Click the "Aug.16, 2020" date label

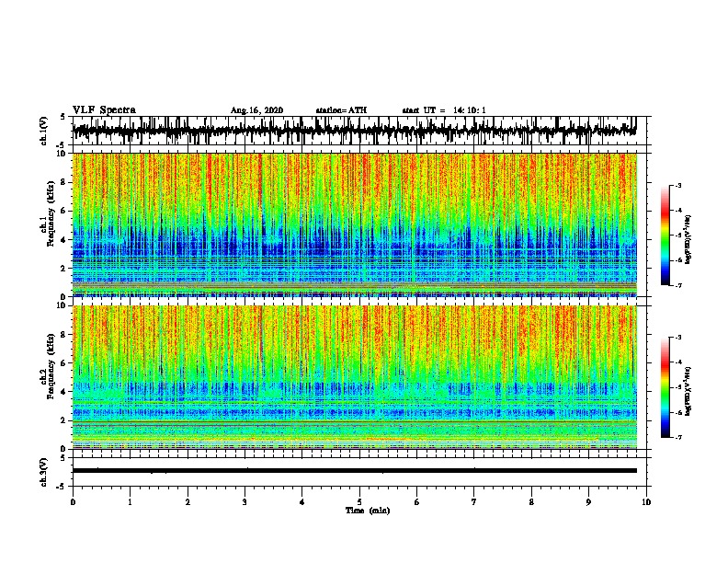pyautogui.click(x=256, y=110)
